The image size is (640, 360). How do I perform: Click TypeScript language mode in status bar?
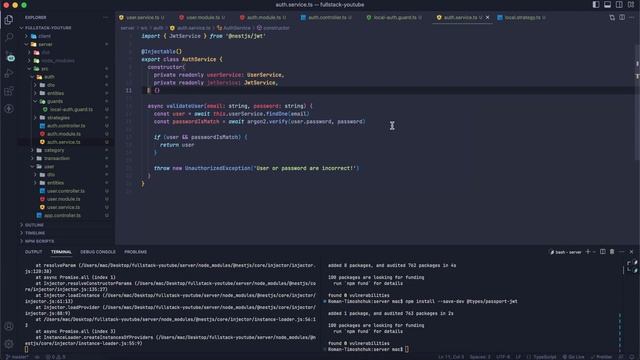click(x=541, y=357)
